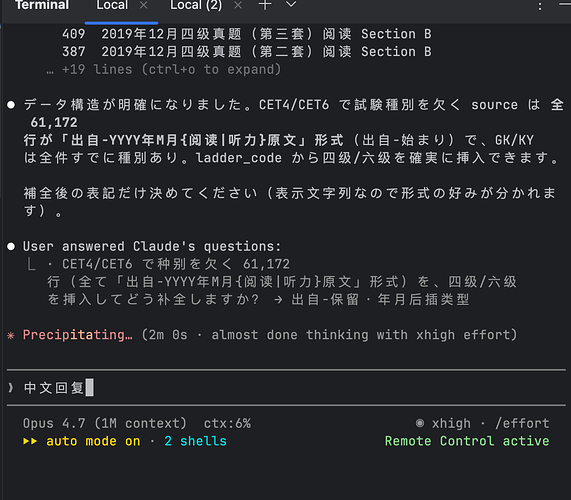
Task: Switch to the Local terminal tab
Action: click(112, 5)
